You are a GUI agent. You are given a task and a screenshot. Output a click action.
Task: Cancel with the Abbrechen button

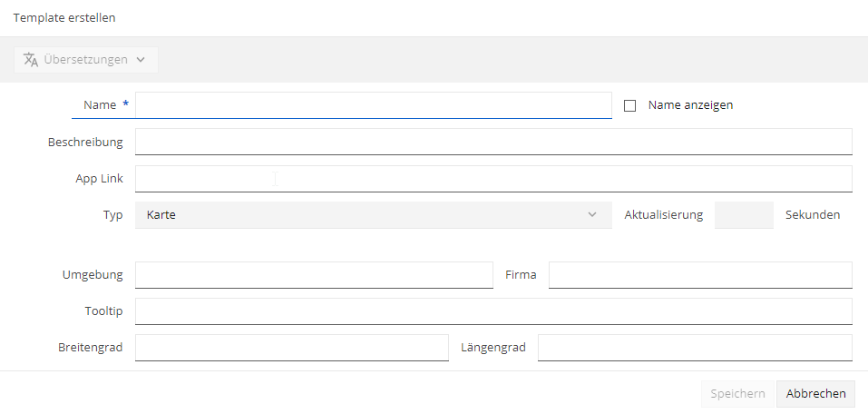tap(816, 393)
